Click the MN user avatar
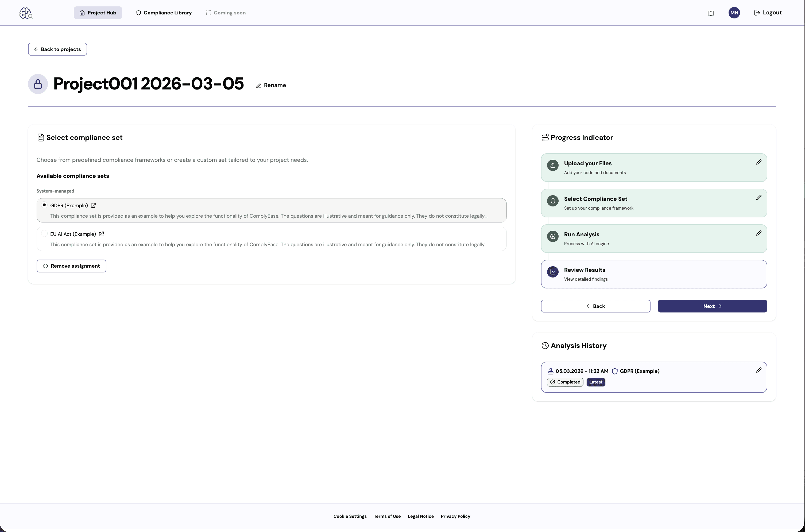This screenshot has width=805, height=532. tap(734, 13)
